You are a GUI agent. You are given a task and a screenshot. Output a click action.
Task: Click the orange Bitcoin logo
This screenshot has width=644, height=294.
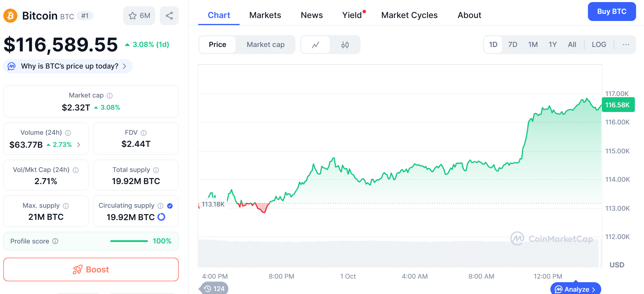10,16
